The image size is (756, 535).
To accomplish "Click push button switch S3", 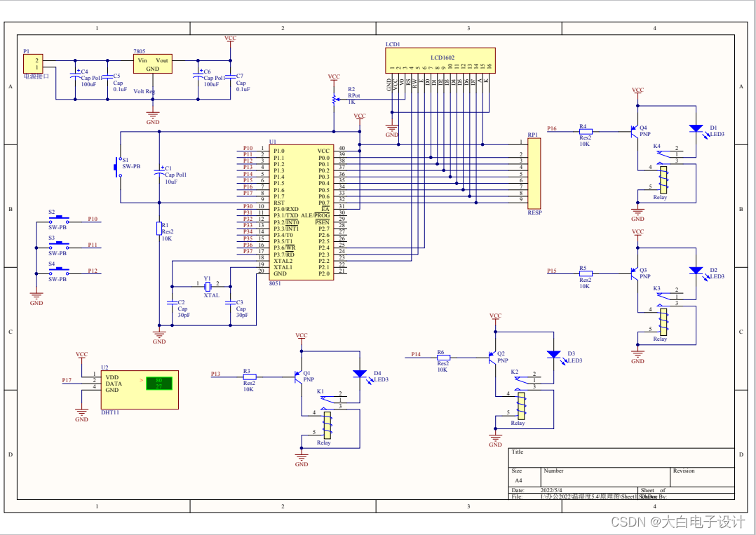I will click(59, 244).
